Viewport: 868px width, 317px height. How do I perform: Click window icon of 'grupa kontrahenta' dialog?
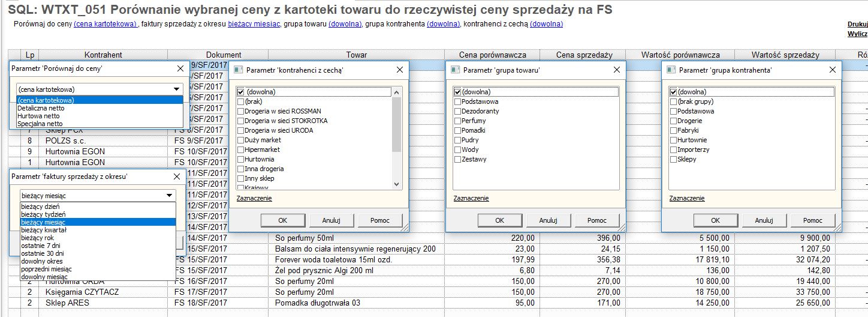coord(670,70)
